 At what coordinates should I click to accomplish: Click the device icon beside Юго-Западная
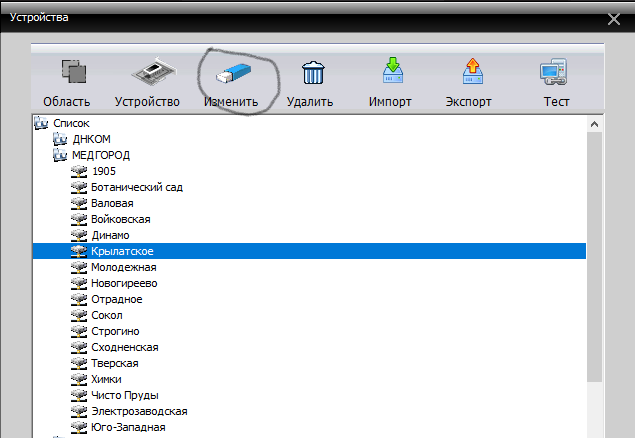[x=79, y=427]
